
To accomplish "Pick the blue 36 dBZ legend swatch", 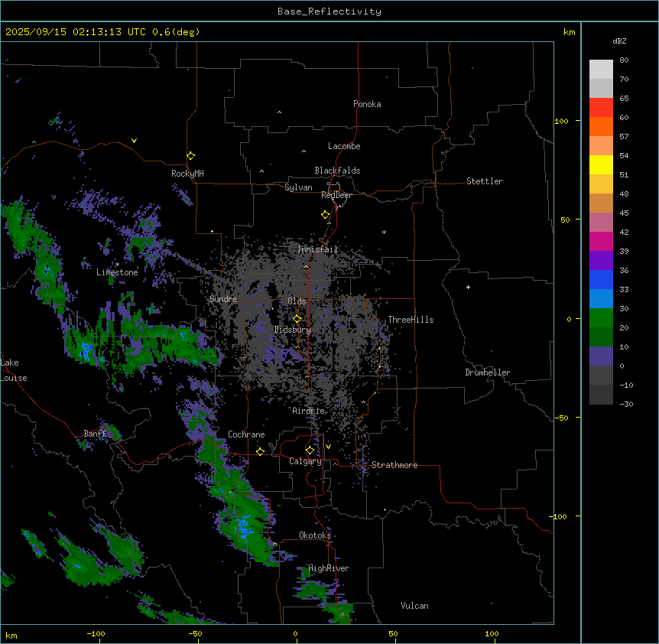I will tap(601, 279).
